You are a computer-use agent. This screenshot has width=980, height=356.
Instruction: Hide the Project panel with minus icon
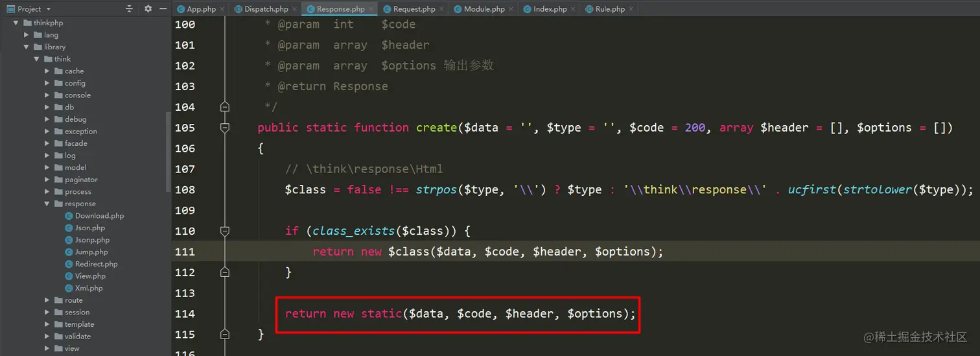163,8
